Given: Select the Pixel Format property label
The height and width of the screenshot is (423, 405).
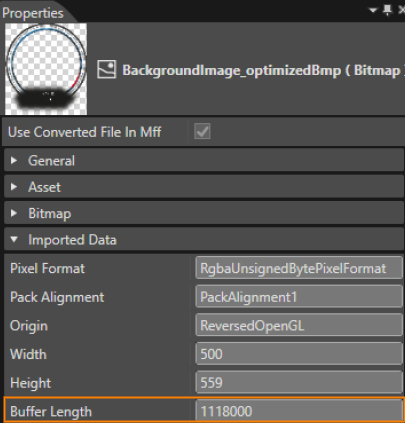Looking at the screenshot, I should click(x=47, y=268).
